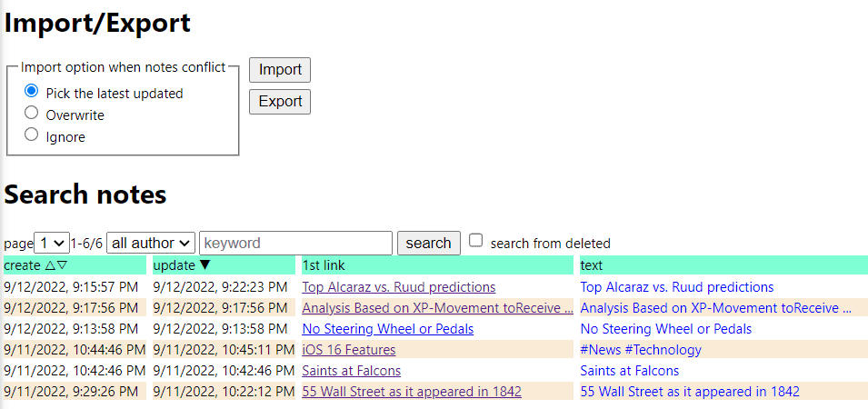Enable 'search from deleted' checkbox
The width and height of the screenshot is (868, 409).
coord(476,241)
